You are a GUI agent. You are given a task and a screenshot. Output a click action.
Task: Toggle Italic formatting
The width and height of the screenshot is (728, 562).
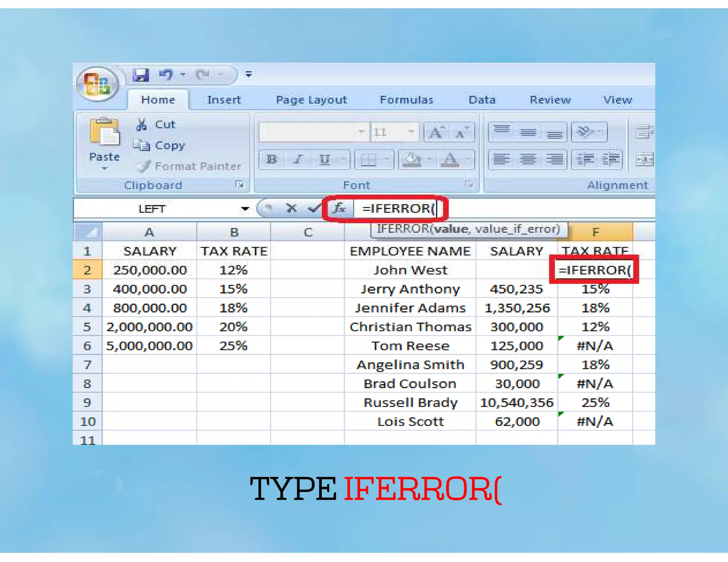(298, 160)
